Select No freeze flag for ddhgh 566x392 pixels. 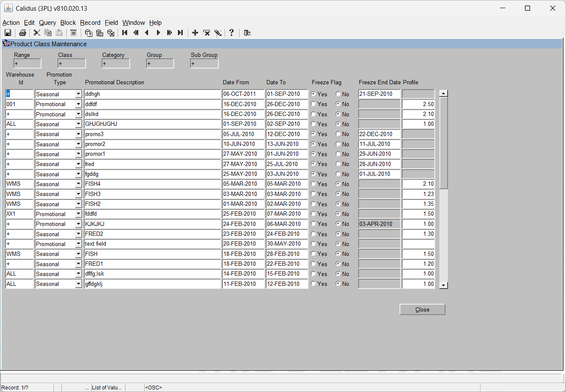click(x=338, y=94)
